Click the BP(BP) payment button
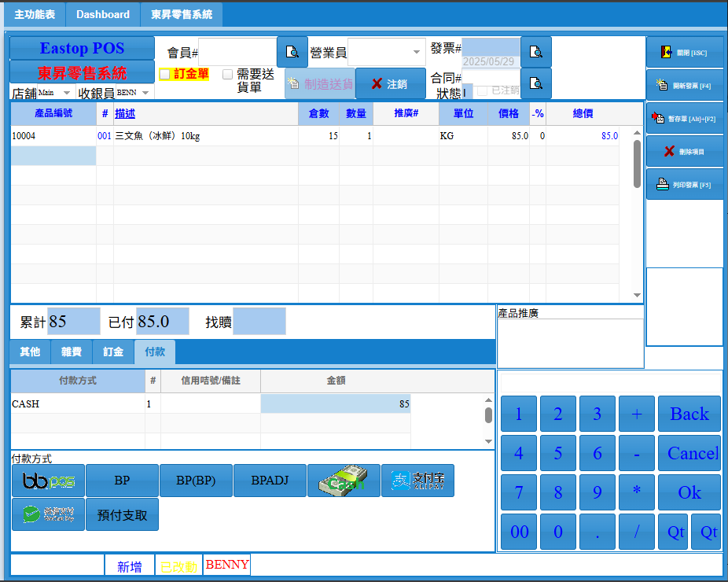 [x=196, y=481]
